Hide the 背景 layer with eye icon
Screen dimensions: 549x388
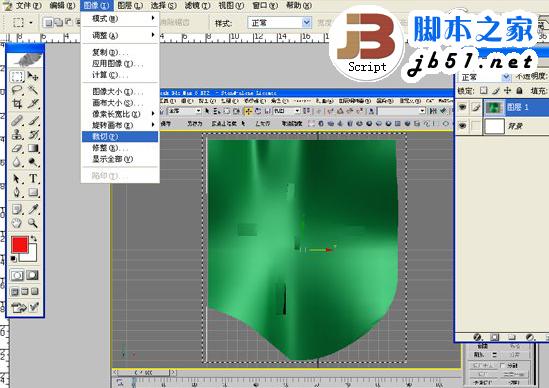tap(462, 125)
